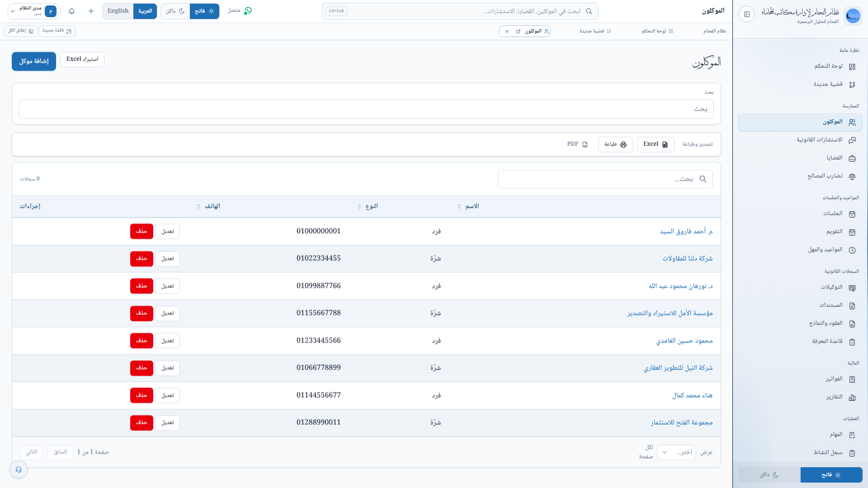Click إضافة موكل button

point(34,61)
